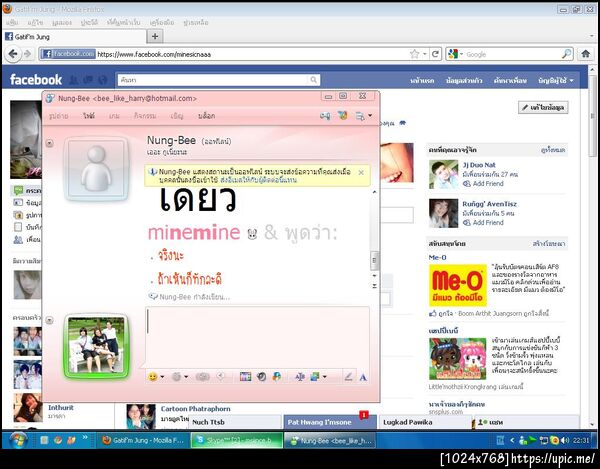This screenshot has width=600, height=469.
Task: Go back with the Firefox back arrow
Action: [13, 54]
